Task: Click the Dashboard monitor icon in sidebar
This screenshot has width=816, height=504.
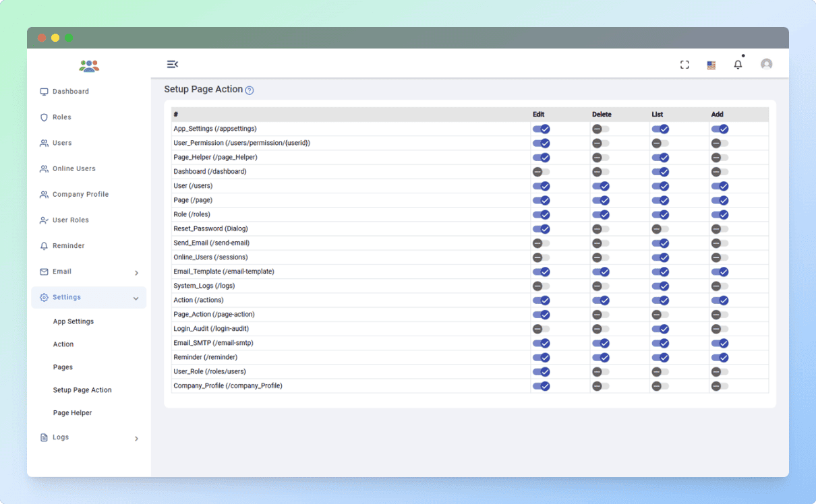Action: 44,92
